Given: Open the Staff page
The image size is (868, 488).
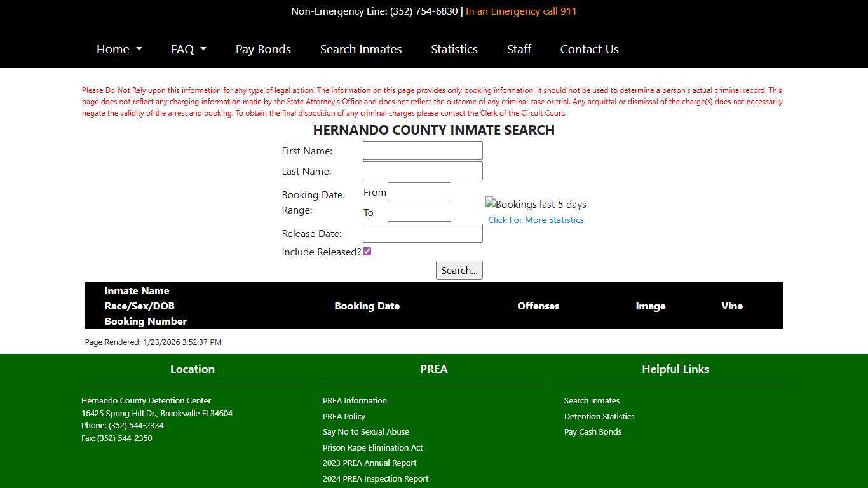Looking at the screenshot, I should pyautogui.click(x=519, y=49).
